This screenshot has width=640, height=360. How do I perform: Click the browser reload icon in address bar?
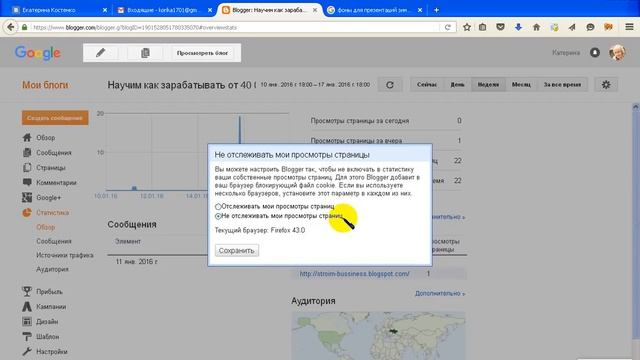[448, 27]
